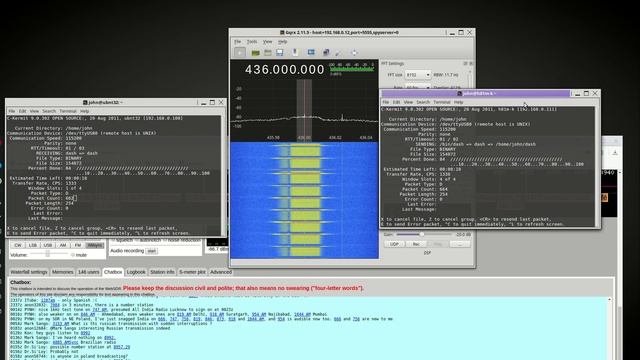640x360 pixels.
Task: Select AMsync mode in WebSDR
Action: tap(95, 245)
